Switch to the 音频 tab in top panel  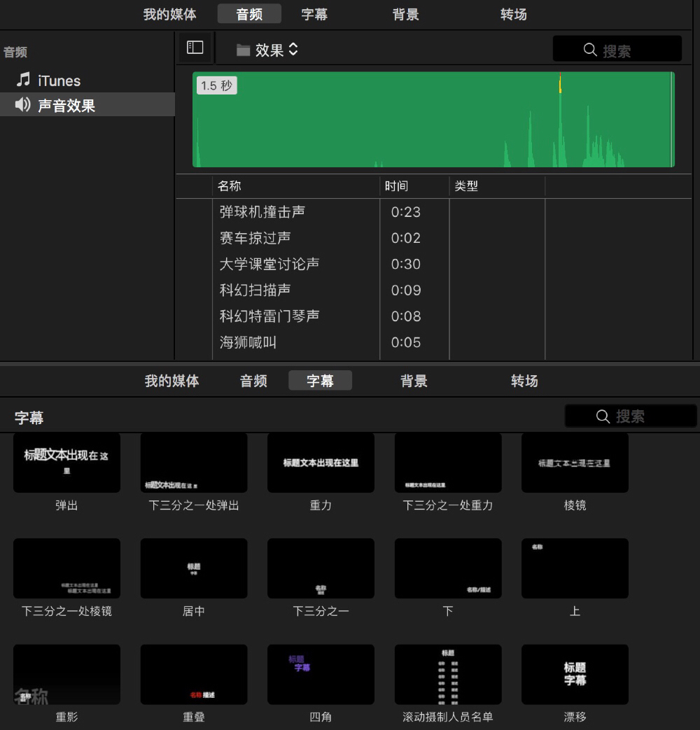point(249,14)
